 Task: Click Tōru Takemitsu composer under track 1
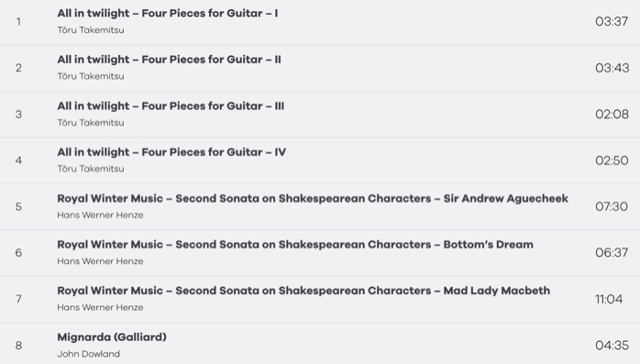(91, 30)
